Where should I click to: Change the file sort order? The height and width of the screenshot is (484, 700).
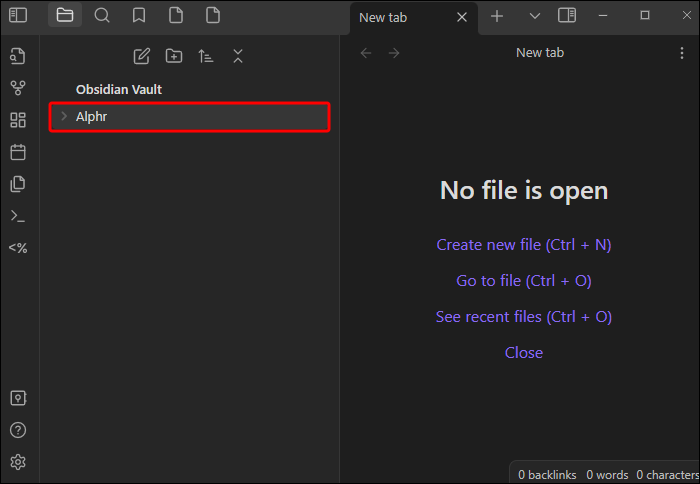click(206, 56)
